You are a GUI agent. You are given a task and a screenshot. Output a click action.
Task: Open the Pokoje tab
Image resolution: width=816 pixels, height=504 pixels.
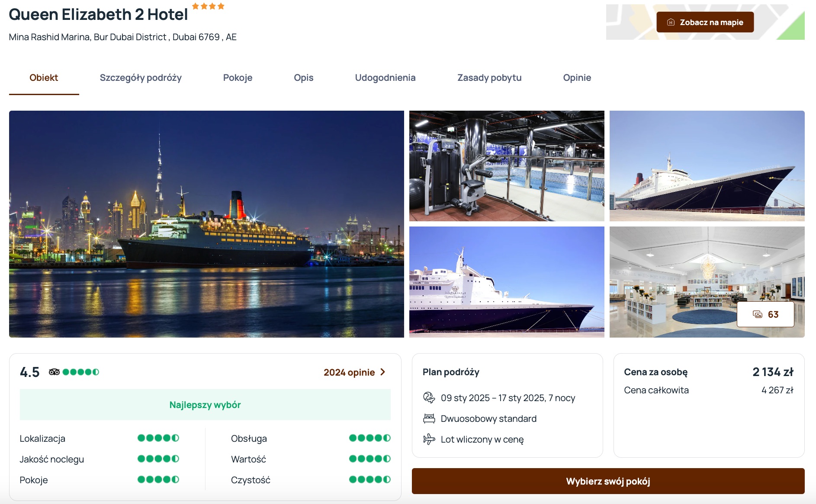click(x=238, y=78)
